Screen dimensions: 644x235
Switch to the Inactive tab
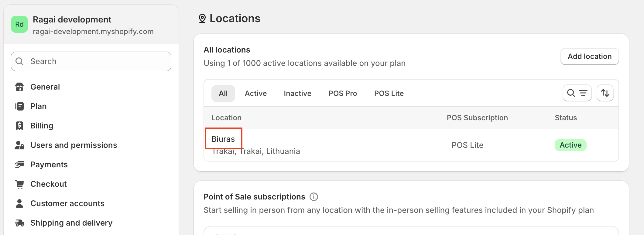click(297, 94)
